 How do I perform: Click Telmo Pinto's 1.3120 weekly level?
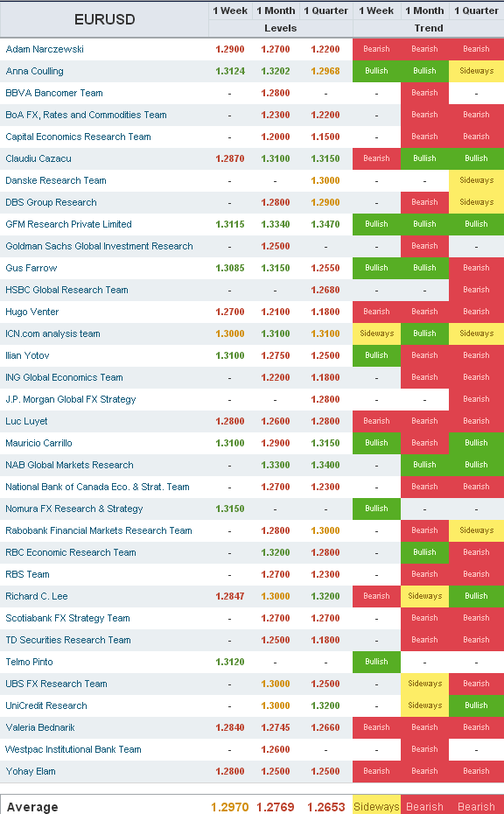[230, 662]
